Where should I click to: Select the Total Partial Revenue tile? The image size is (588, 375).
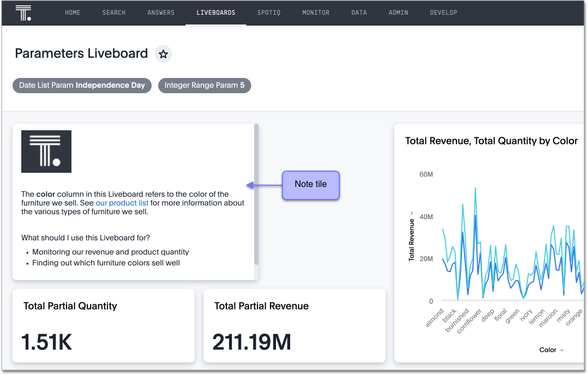click(294, 325)
